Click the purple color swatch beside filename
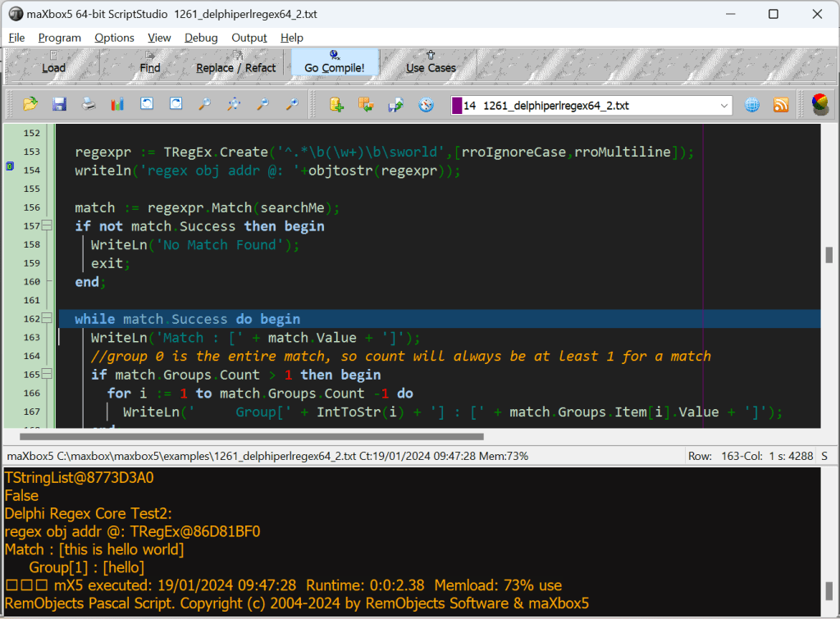This screenshot has height=619, width=840. tap(456, 106)
